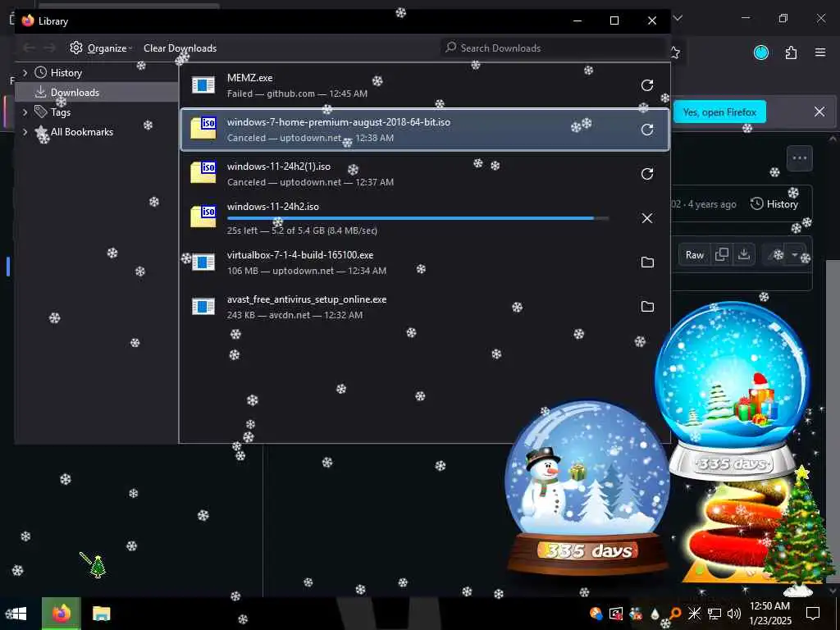Click the bookmark star in Firefox address bar
840x630 pixels.
click(x=675, y=52)
